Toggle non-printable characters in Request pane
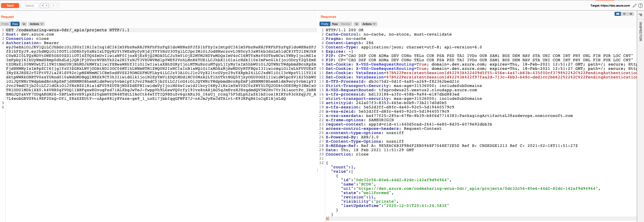644x222 pixels. click(24, 24)
